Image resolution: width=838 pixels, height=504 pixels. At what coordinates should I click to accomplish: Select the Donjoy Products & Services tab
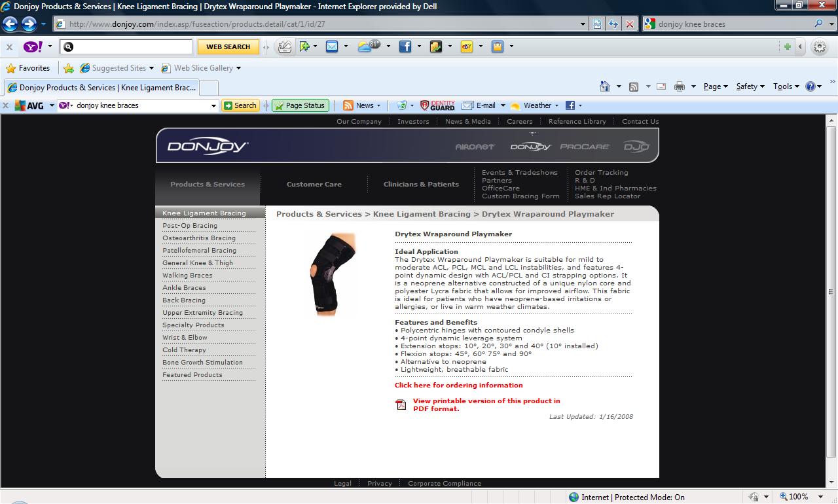pyautogui.click(x=101, y=88)
